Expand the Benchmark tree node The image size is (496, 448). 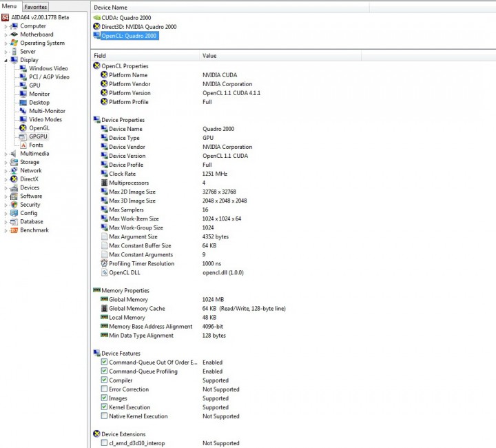6,231
